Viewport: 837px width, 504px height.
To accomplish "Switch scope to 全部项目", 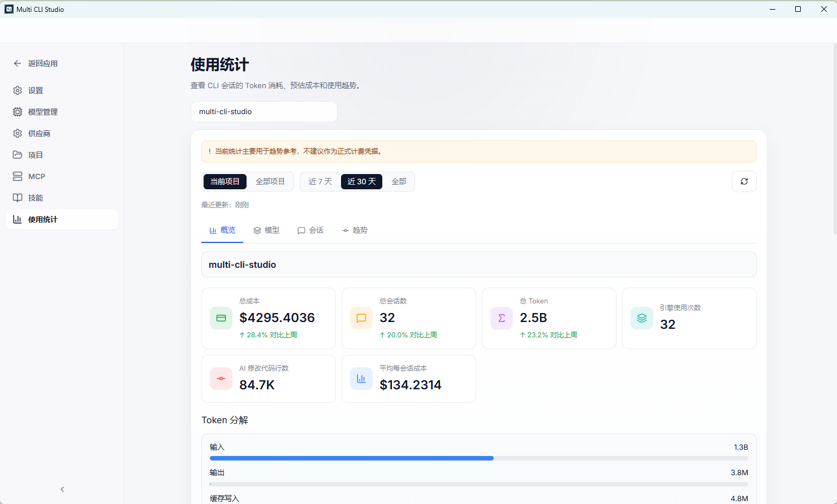I will pos(270,181).
